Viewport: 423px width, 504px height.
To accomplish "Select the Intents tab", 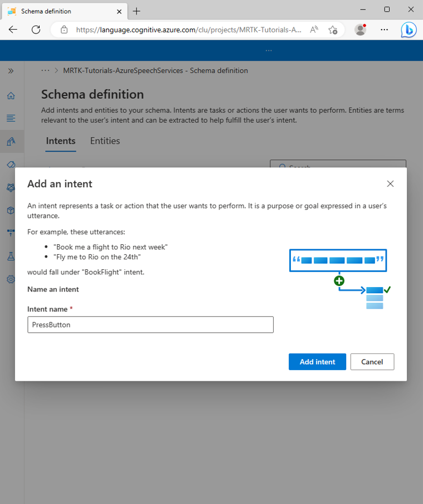I will 60,141.
